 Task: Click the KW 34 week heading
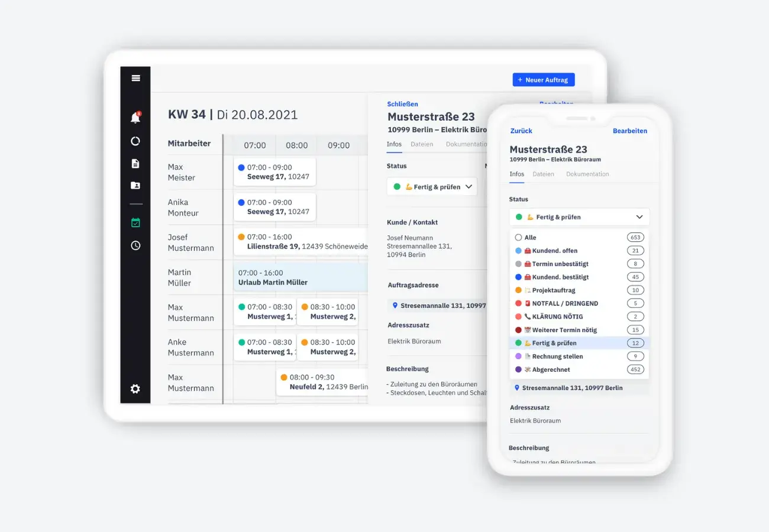pos(186,114)
